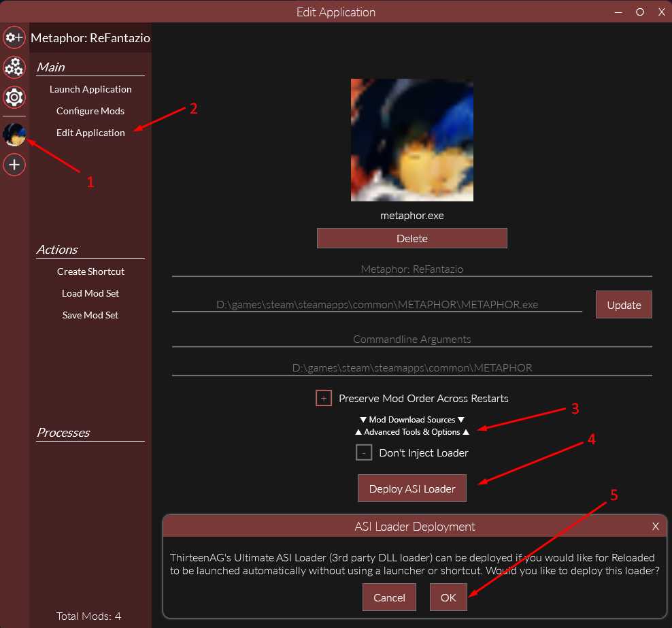
Task: Minimize the Edit Application window
Action: (618, 12)
